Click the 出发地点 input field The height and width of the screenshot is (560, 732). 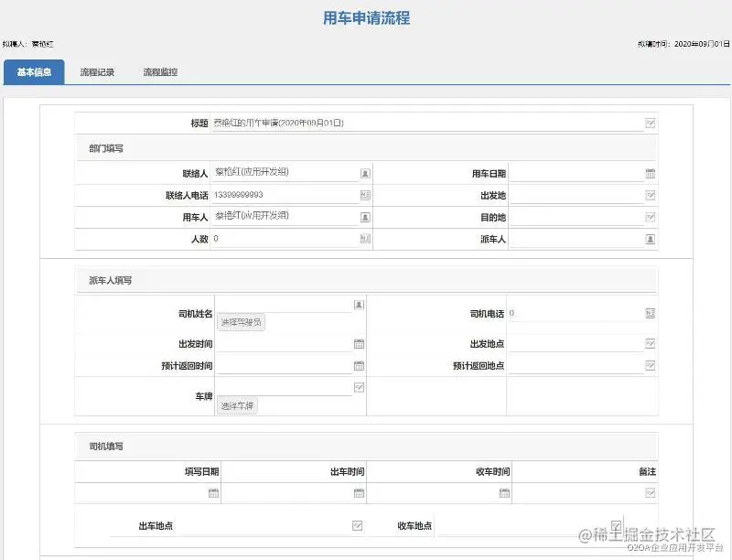(576, 344)
